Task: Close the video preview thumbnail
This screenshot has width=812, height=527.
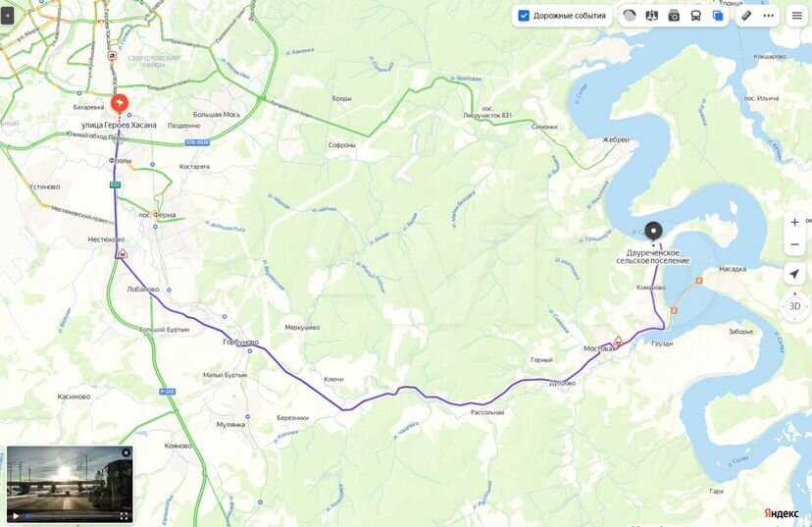Action: pos(126,452)
